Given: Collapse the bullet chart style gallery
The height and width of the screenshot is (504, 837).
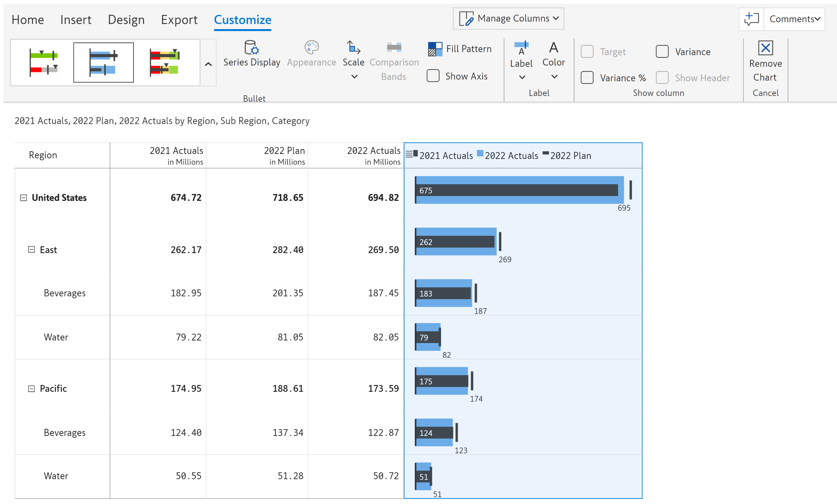Looking at the screenshot, I should coord(208,64).
